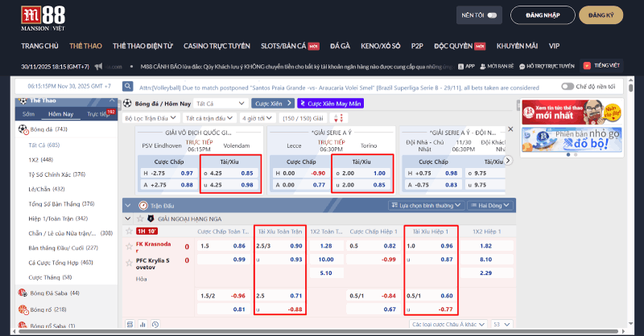
Task: Select odds 0.90 under Tài Xỉu Toàn Trận
Action: coord(295,245)
